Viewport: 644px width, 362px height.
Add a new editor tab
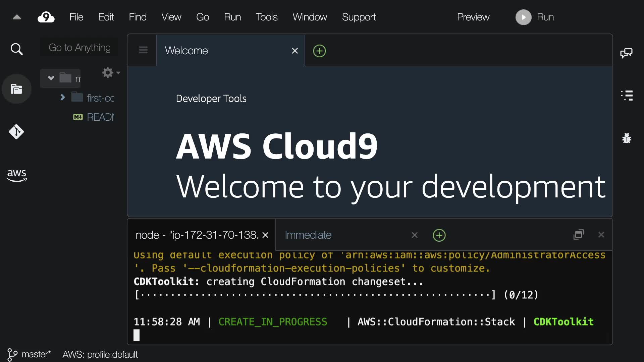[319, 51]
